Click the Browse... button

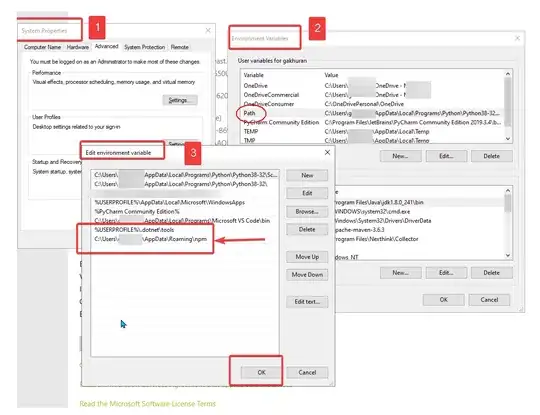pyautogui.click(x=307, y=211)
